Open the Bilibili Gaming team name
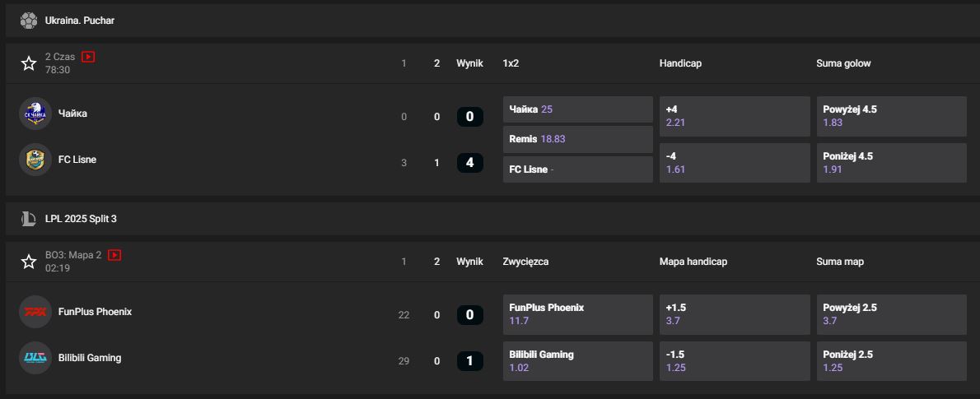Image resolution: width=980 pixels, height=399 pixels. coord(90,358)
